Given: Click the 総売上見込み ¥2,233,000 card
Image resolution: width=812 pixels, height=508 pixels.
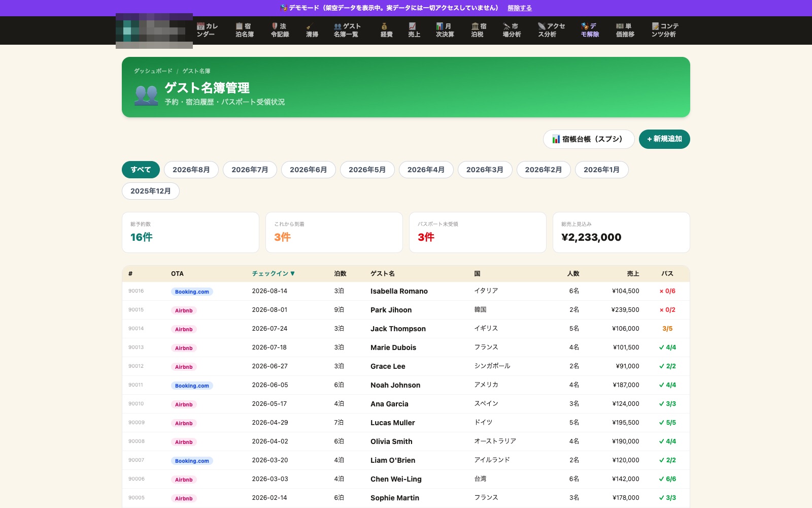Looking at the screenshot, I should click(x=621, y=232).
